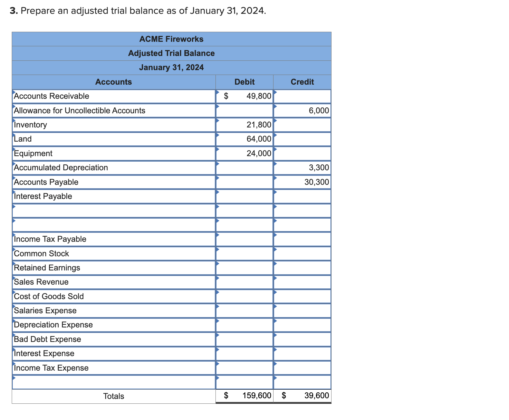Click the Income Tax Payable credit cell
This screenshot has height=420, width=509.
coord(302,239)
